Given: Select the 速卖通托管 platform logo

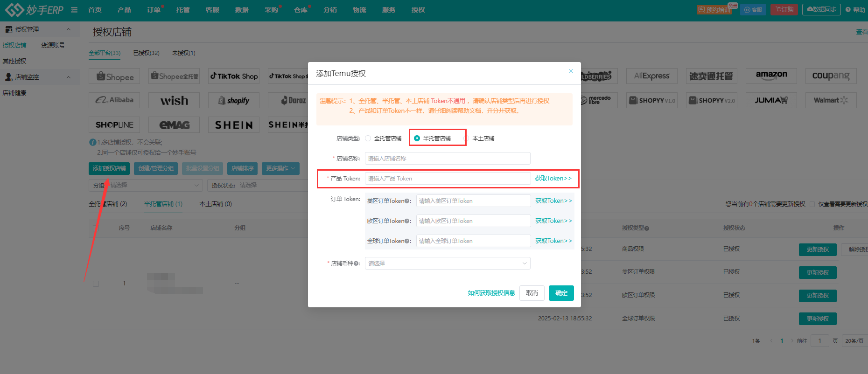Looking at the screenshot, I should (x=712, y=76).
